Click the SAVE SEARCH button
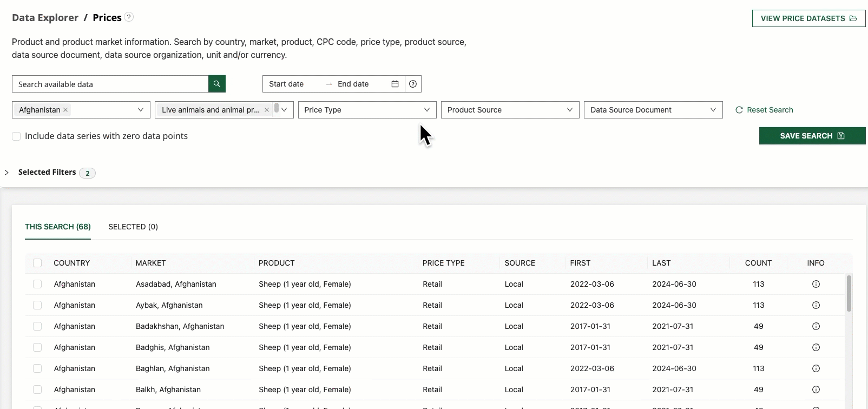 click(x=812, y=136)
